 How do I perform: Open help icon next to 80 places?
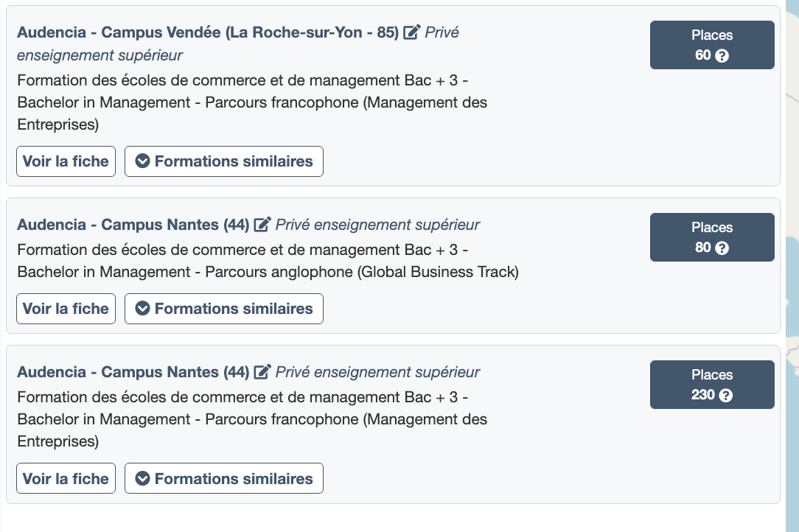722,248
